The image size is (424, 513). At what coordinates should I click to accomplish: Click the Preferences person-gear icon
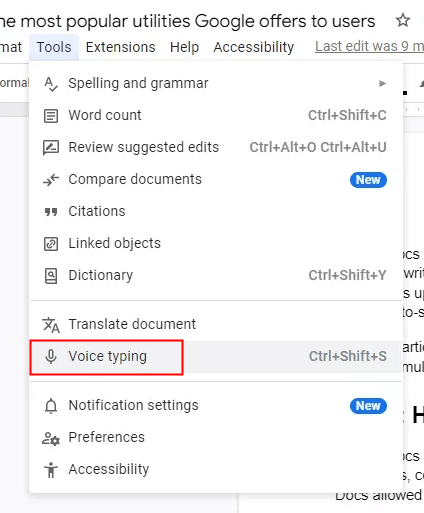(51, 438)
